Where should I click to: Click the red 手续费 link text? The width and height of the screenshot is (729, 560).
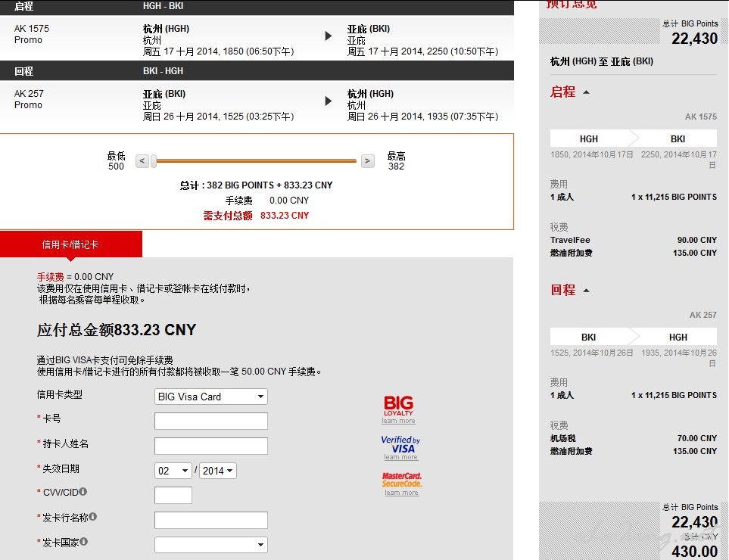coord(50,277)
